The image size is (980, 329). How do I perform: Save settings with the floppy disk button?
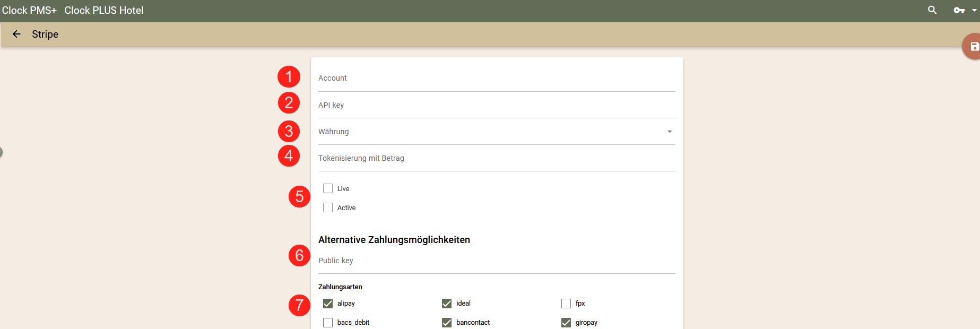click(x=973, y=46)
